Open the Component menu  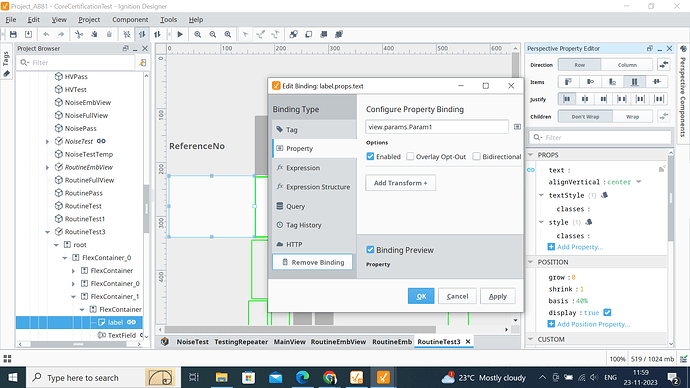[x=130, y=19]
